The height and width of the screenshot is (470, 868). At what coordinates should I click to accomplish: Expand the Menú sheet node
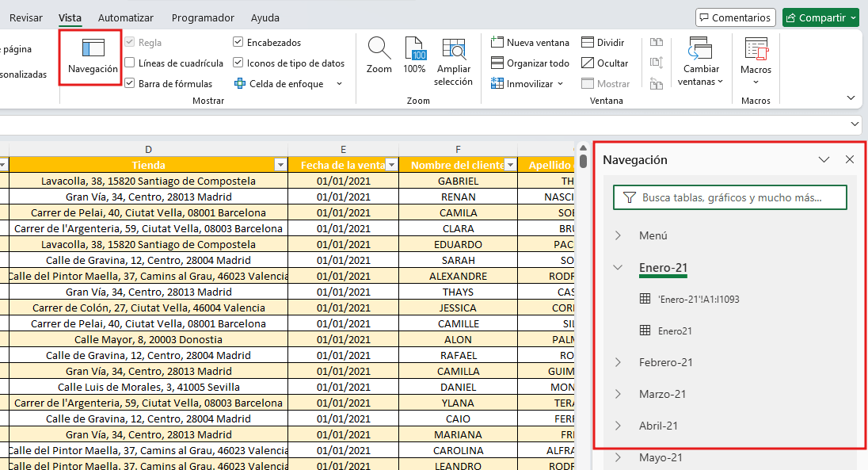(619, 235)
